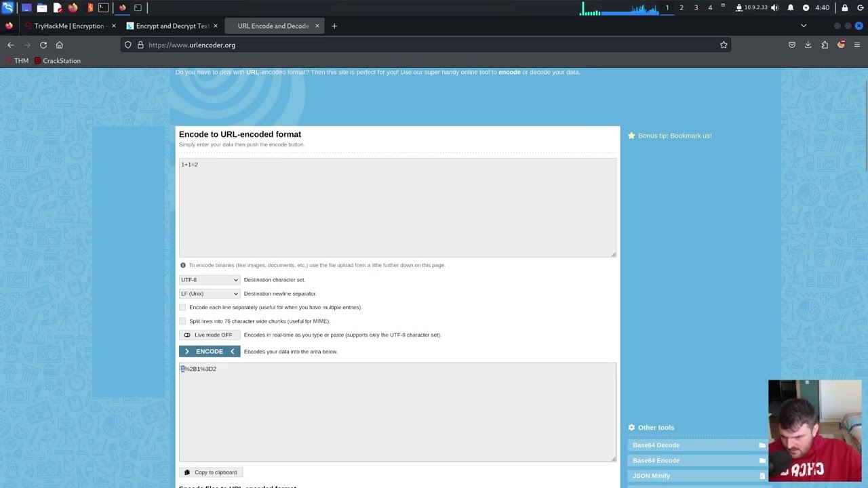Open the Pocket save icon
The width and height of the screenshot is (868, 488).
(792, 45)
